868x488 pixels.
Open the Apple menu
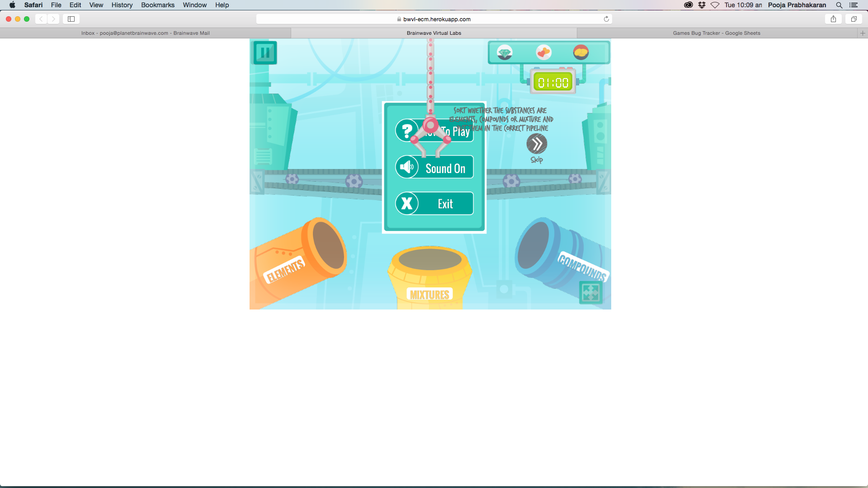pyautogui.click(x=12, y=5)
